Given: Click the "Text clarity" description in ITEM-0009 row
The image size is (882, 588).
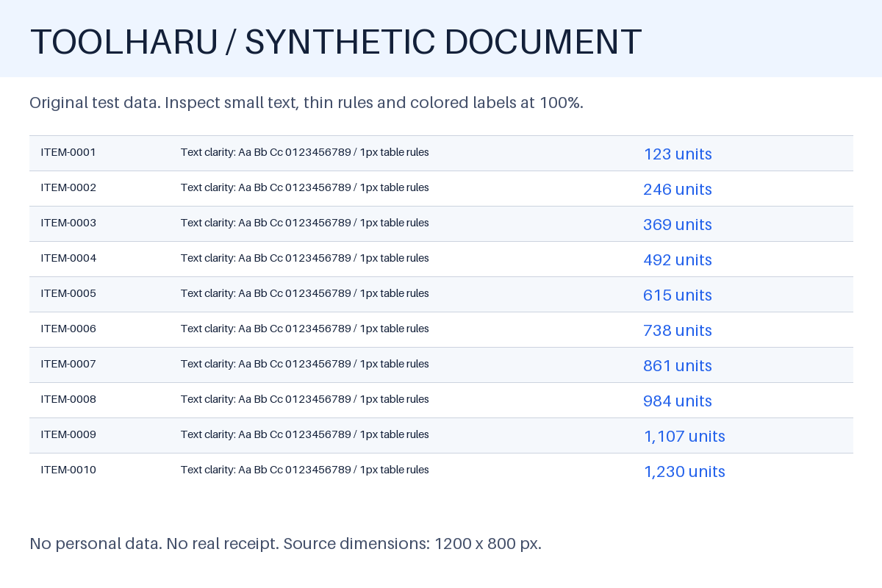Looking at the screenshot, I should pyautogui.click(x=305, y=434).
